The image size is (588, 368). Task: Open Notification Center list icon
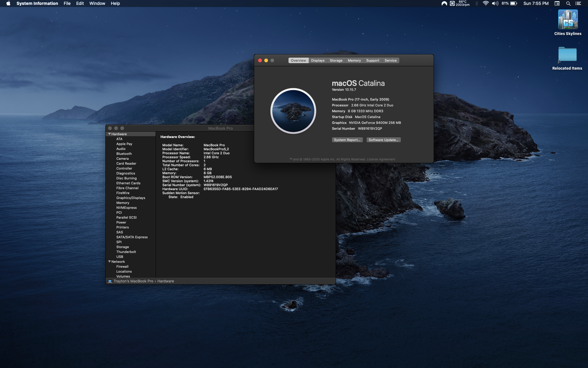click(x=578, y=3)
